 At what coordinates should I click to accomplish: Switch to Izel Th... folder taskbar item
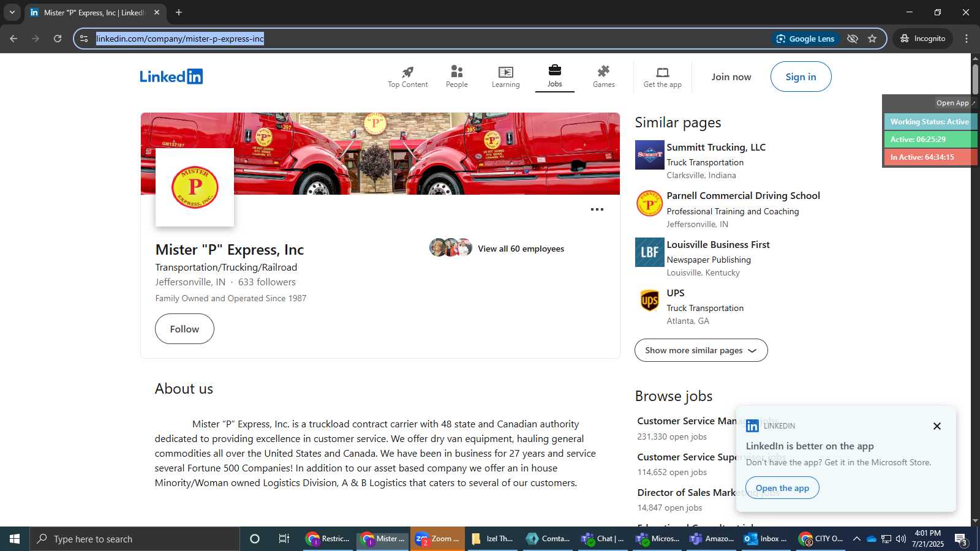coord(492,539)
